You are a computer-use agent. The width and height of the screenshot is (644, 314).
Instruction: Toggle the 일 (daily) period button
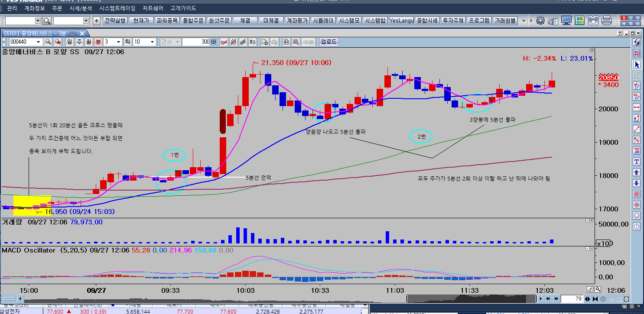(69, 42)
